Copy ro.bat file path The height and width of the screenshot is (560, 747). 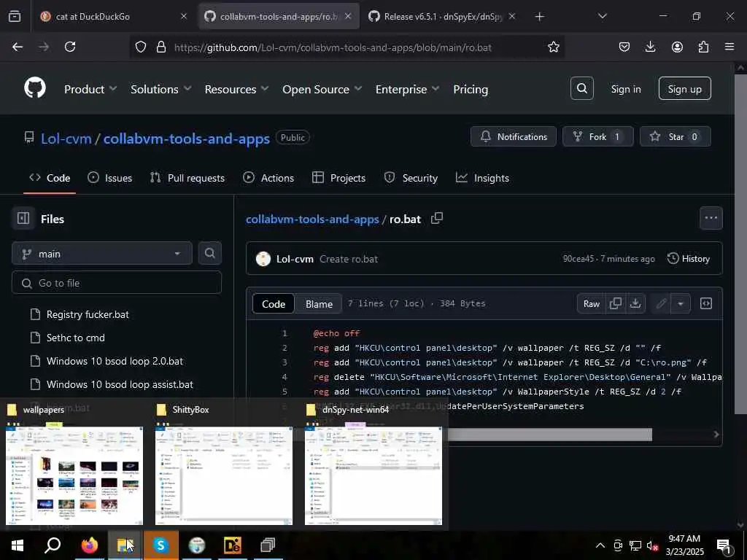[437, 219]
